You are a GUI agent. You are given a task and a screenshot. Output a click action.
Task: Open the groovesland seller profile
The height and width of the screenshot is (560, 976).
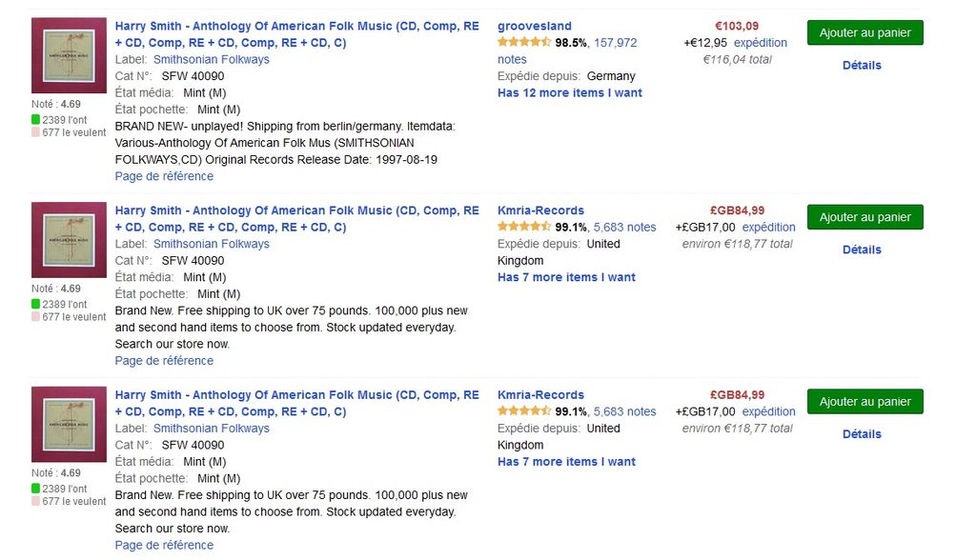coord(535,27)
